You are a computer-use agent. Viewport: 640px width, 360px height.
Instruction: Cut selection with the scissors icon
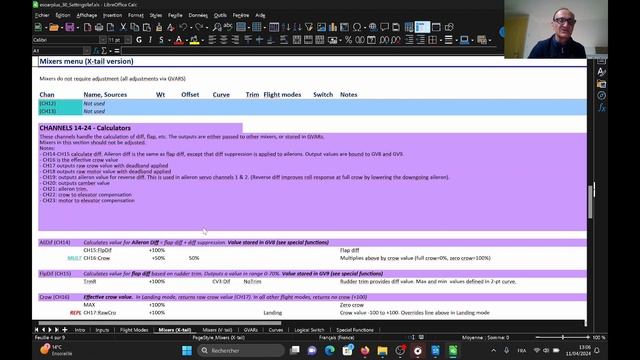(x=123, y=27)
